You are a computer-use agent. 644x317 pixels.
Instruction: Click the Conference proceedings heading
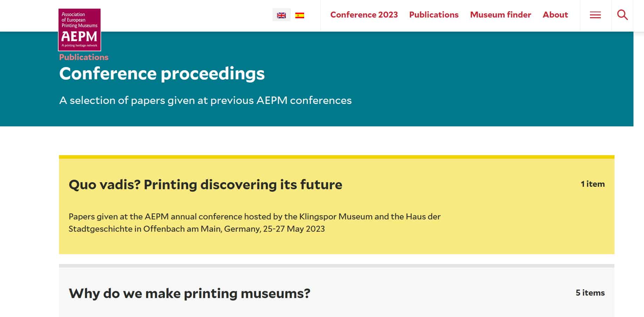[162, 74]
